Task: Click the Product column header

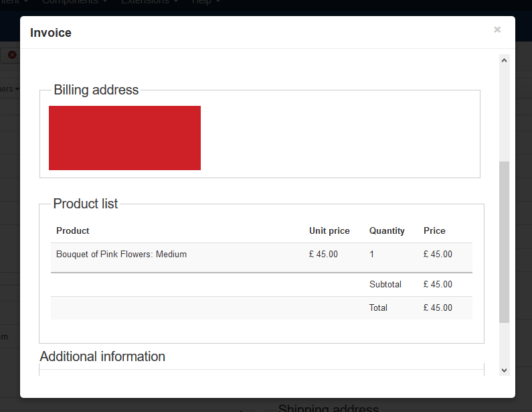Action: 73,230
